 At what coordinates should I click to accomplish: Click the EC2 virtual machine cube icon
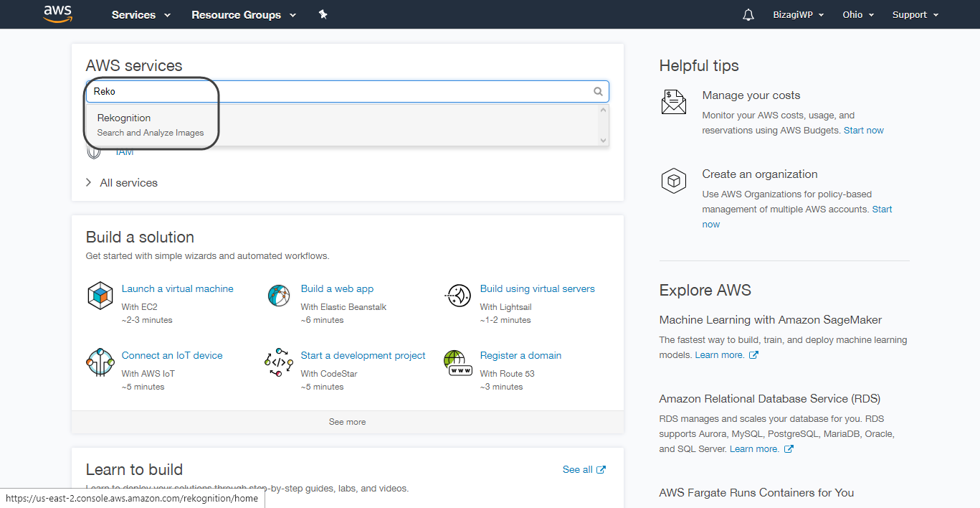coord(100,296)
